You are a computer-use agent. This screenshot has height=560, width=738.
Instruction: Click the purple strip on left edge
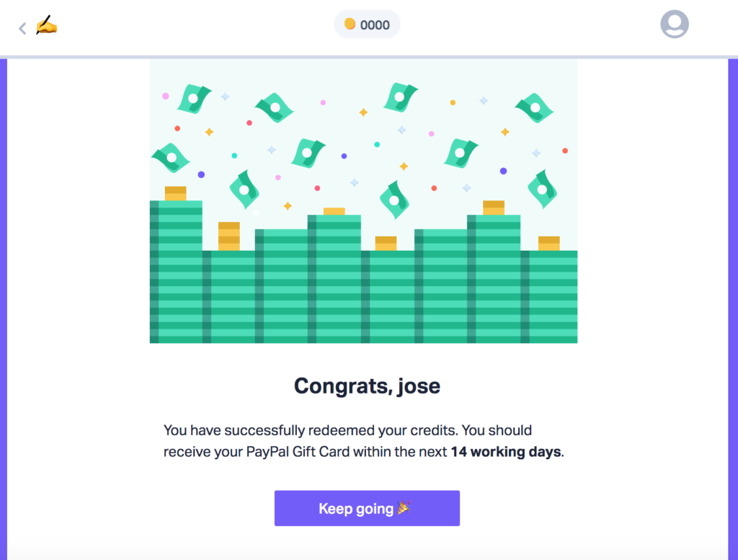tap(4, 309)
